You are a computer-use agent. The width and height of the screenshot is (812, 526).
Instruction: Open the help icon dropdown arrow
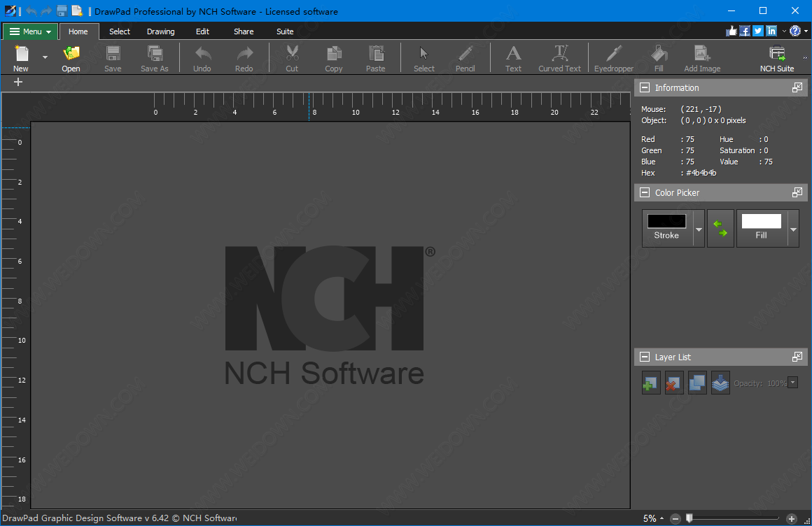coord(806,31)
